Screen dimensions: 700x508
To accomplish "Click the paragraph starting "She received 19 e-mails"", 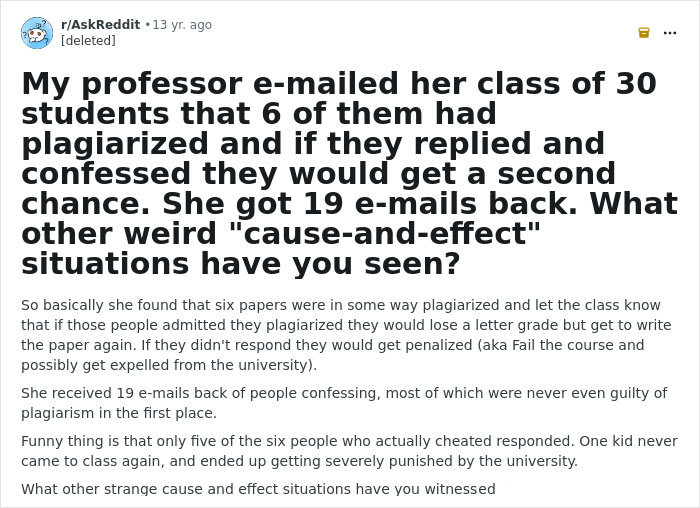I will point(340,403).
